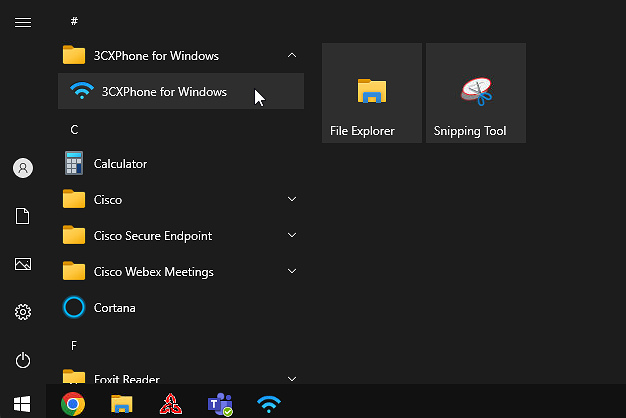The image size is (626, 418).
Task: Open 3CXPhone wifi icon on taskbar
Action: pyautogui.click(x=269, y=404)
